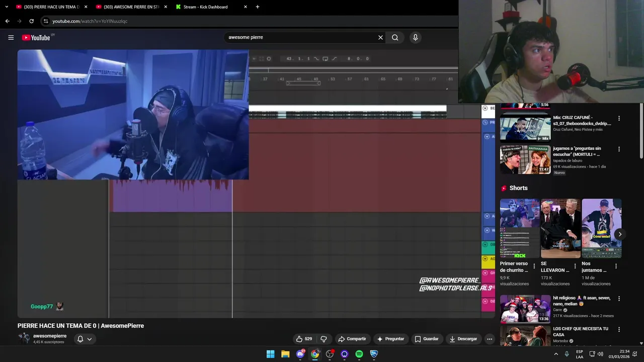
Task: Open 'hit religioso' video thumbnail
Action: [x=525, y=308]
